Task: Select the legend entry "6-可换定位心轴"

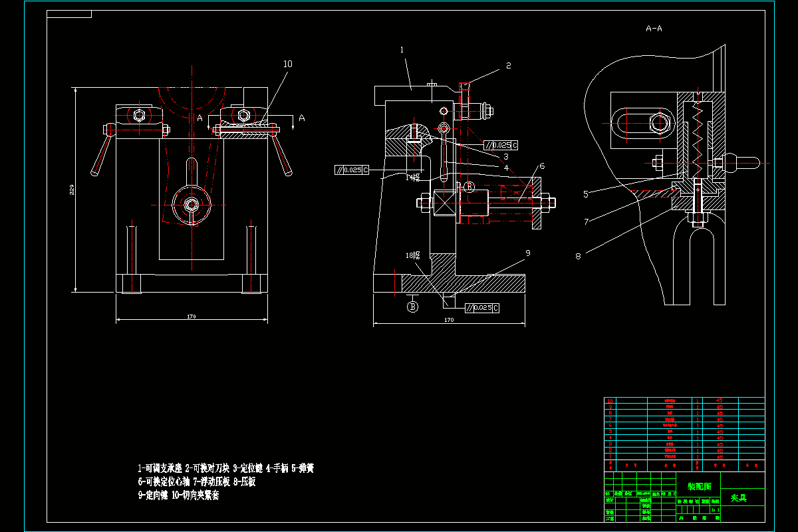Action: coord(164,482)
